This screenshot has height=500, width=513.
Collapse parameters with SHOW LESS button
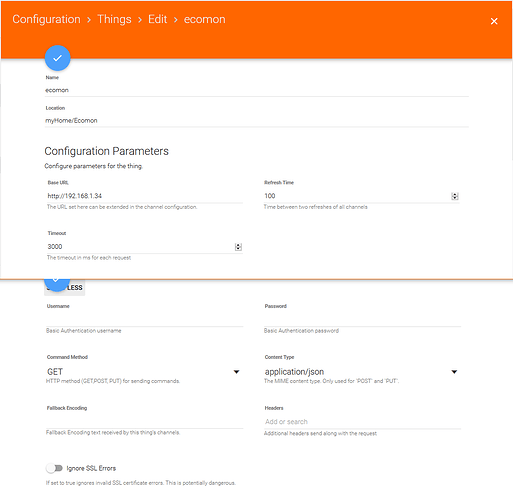tap(65, 288)
